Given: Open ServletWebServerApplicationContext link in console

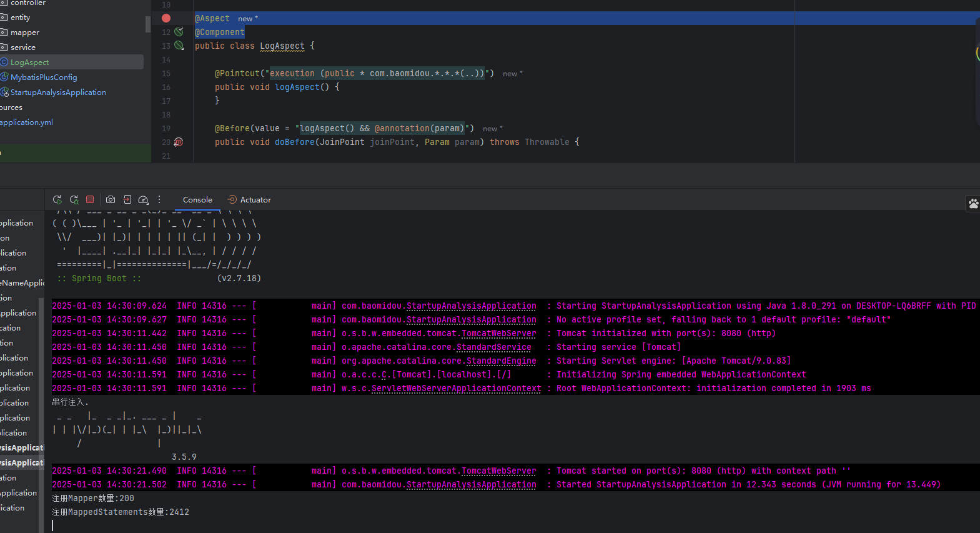Looking at the screenshot, I should (x=456, y=389).
